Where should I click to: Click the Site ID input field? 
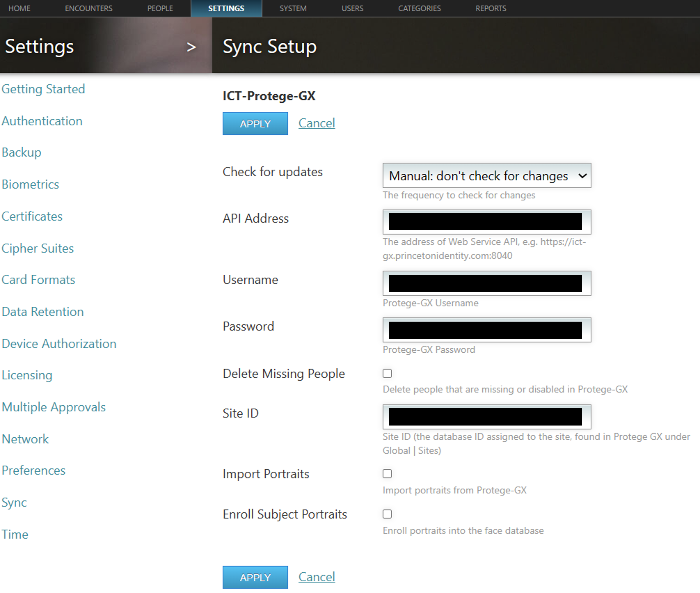(x=487, y=417)
